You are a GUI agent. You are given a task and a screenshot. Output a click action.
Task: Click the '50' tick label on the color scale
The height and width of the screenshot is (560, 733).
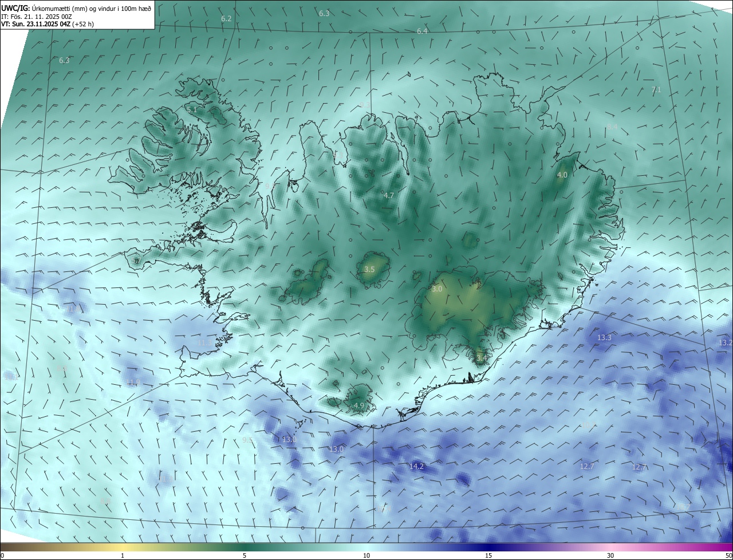[x=728, y=555]
